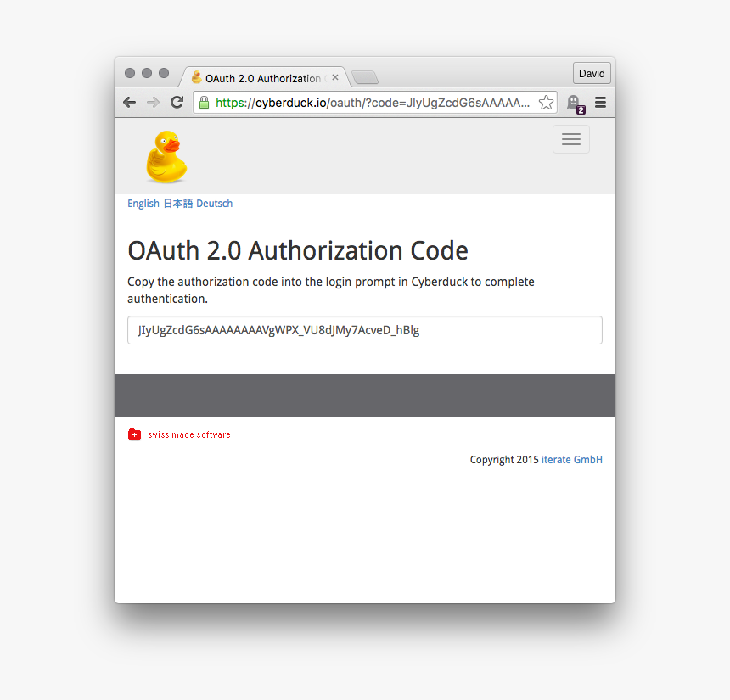This screenshot has height=700, width=730.
Task: Reload the current page
Action: pos(177,103)
